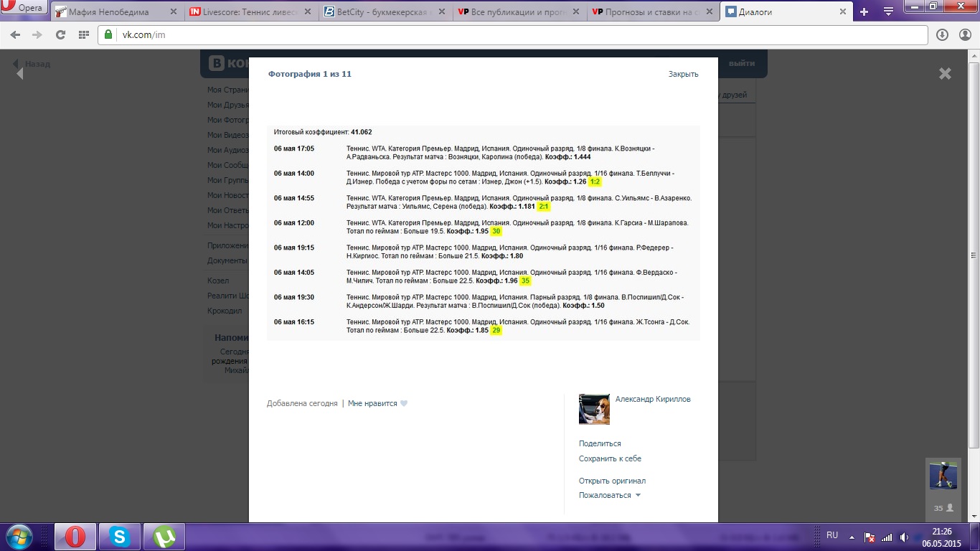Click the Action Center flag tray icon

[x=870, y=537]
